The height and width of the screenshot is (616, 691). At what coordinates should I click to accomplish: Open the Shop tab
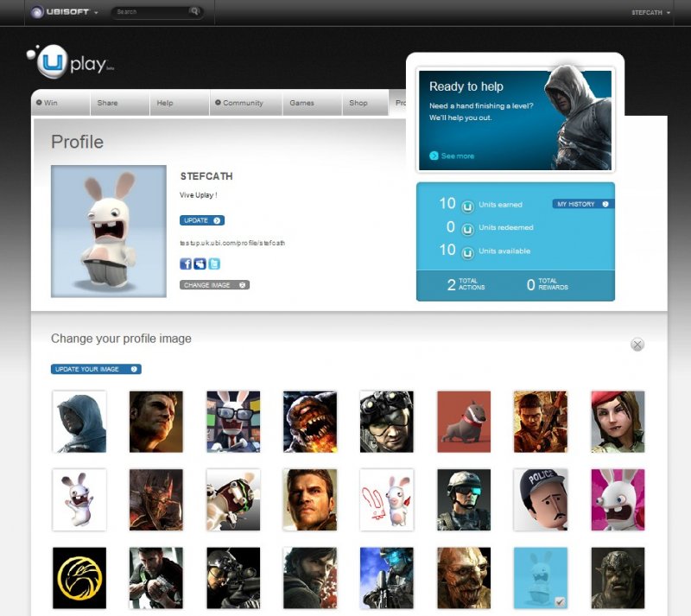(x=358, y=103)
